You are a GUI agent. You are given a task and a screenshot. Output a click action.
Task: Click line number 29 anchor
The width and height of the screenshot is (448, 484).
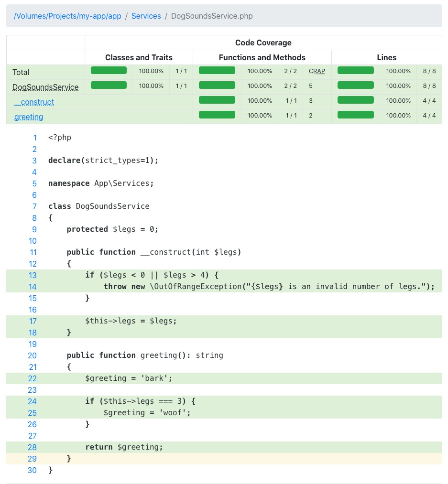tap(33, 459)
